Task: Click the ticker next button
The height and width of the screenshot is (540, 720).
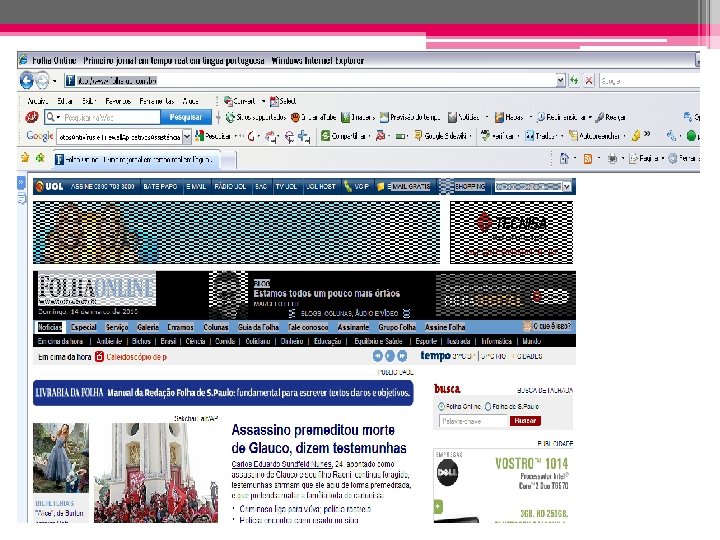Action: (x=402, y=356)
